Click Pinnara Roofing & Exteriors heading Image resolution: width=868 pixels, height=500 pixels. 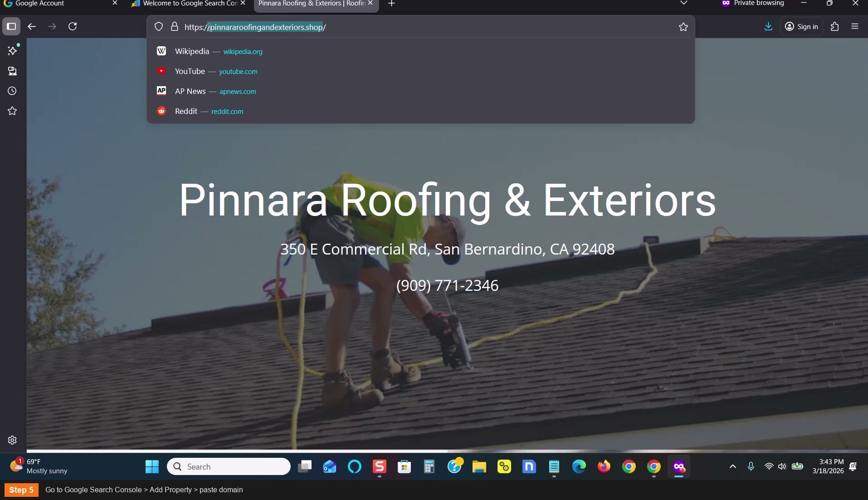point(447,200)
